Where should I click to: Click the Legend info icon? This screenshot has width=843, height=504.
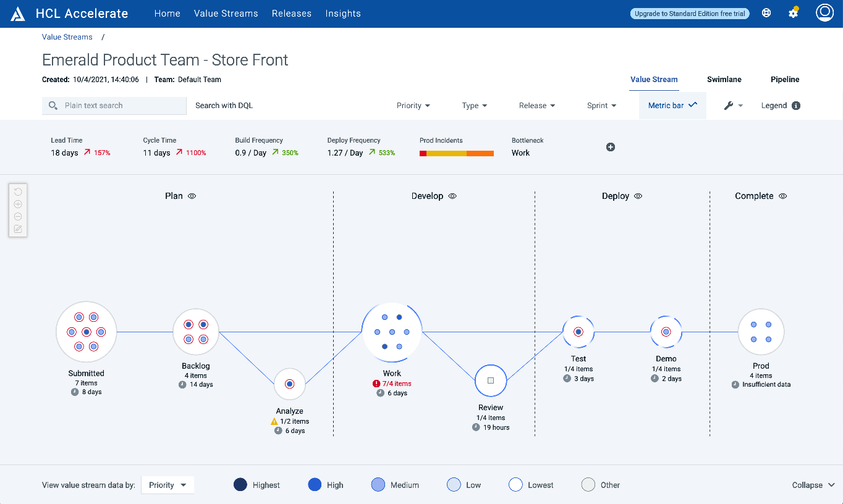click(796, 106)
